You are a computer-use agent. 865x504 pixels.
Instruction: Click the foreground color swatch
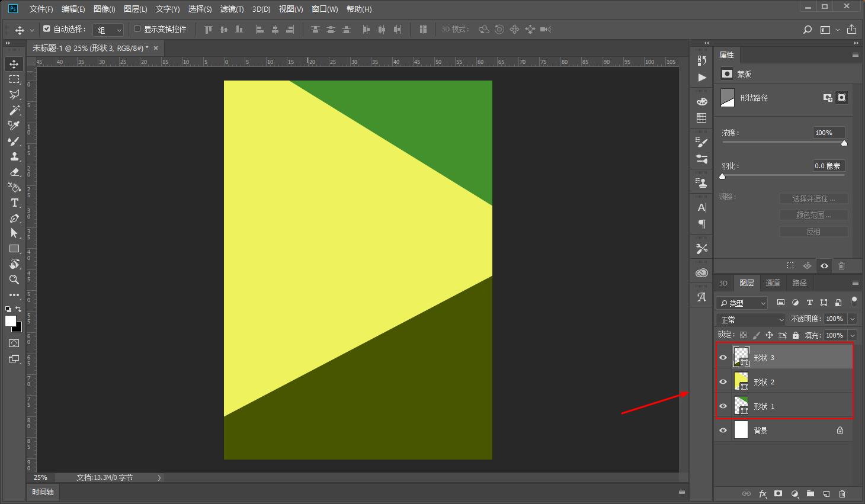coord(11,320)
